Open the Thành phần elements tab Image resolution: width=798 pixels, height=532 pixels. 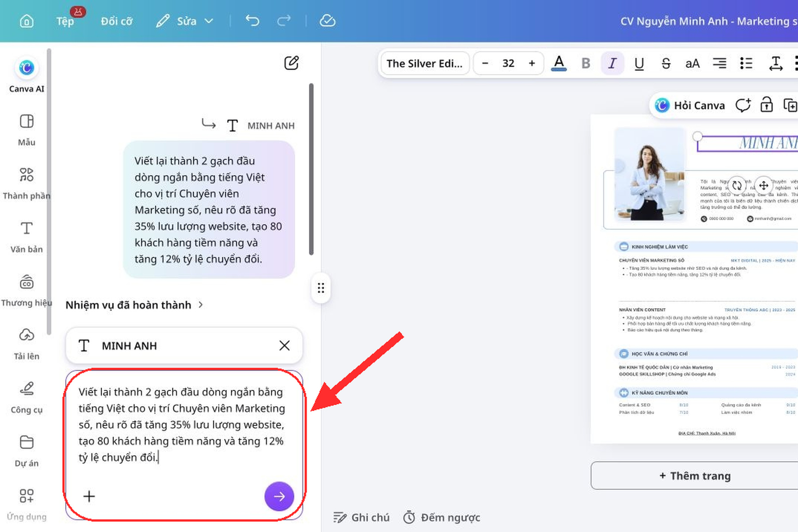click(27, 184)
